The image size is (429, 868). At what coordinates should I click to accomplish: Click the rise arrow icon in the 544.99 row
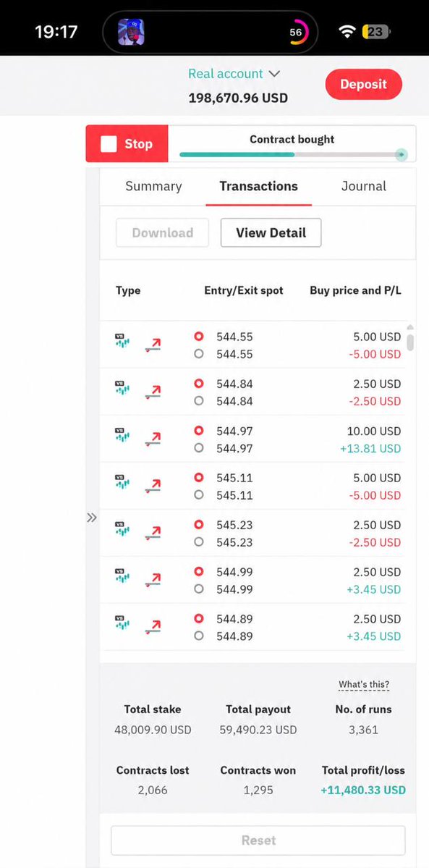[x=153, y=581]
